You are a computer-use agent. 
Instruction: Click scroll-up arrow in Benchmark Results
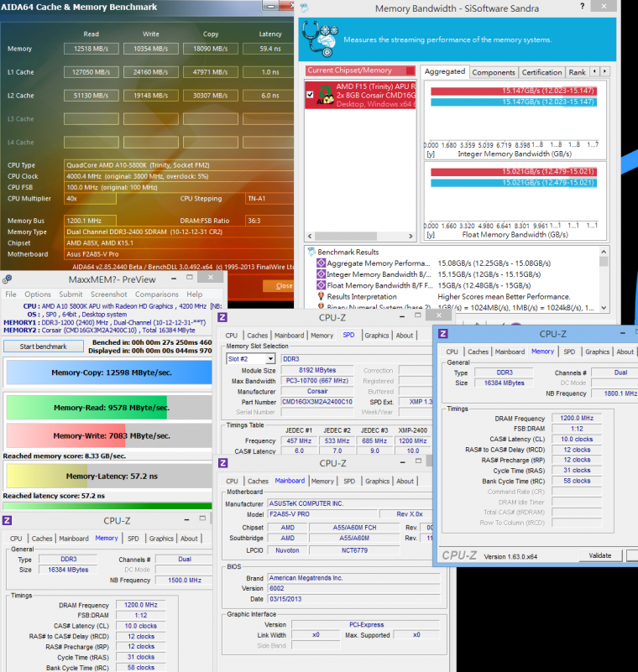click(604, 252)
